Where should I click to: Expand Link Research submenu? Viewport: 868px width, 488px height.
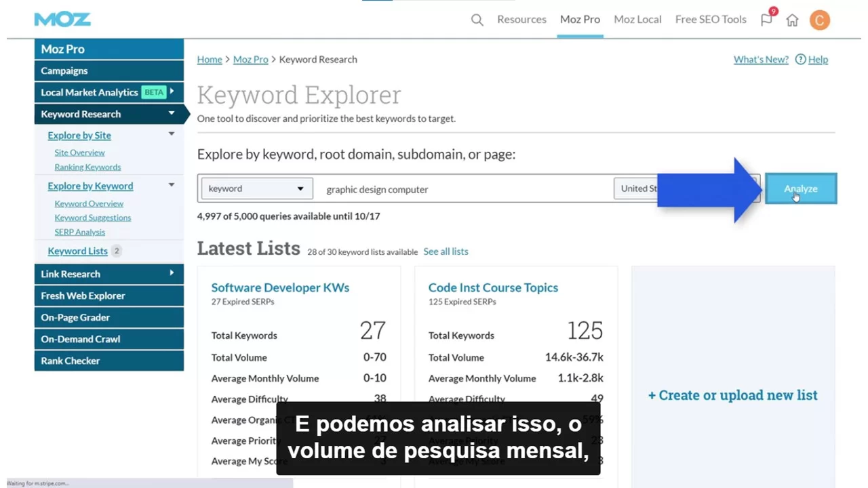click(x=172, y=273)
